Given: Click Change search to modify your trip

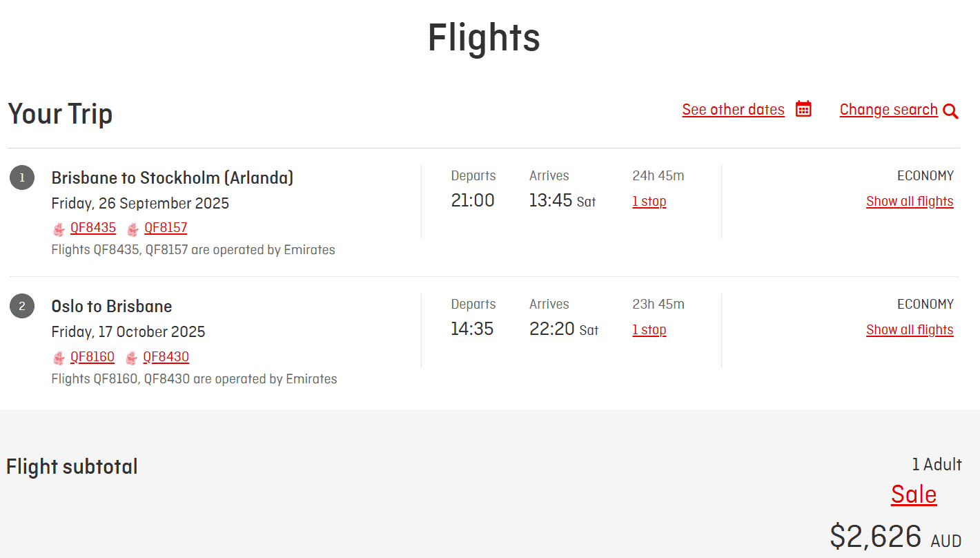Looking at the screenshot, I should click(889, 109).
